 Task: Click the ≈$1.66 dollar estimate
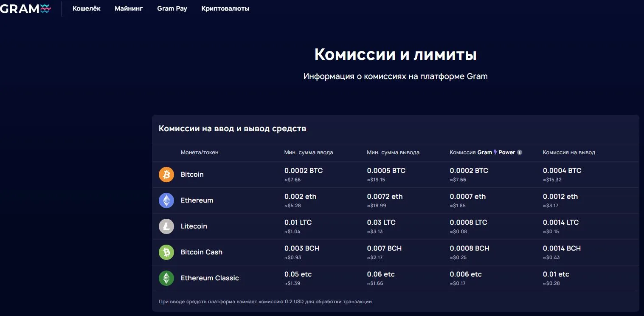pyautogui.click(x=375, y=284)
